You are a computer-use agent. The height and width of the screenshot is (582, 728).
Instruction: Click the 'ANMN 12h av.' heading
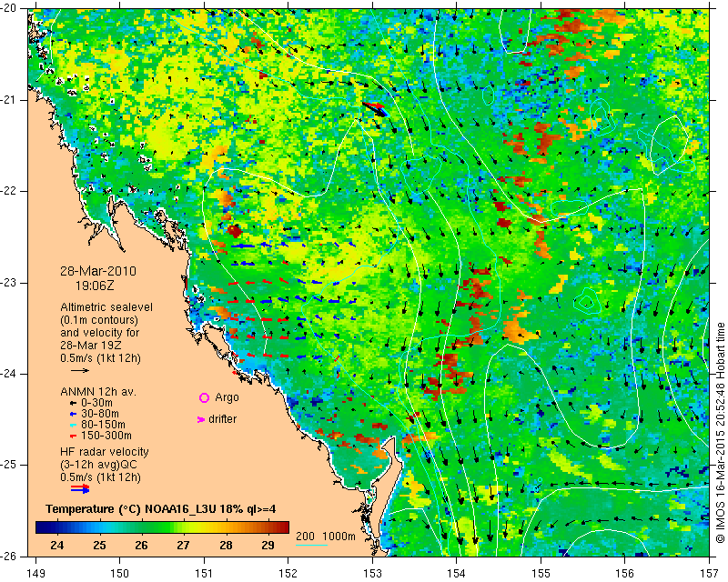coord(98,392)
